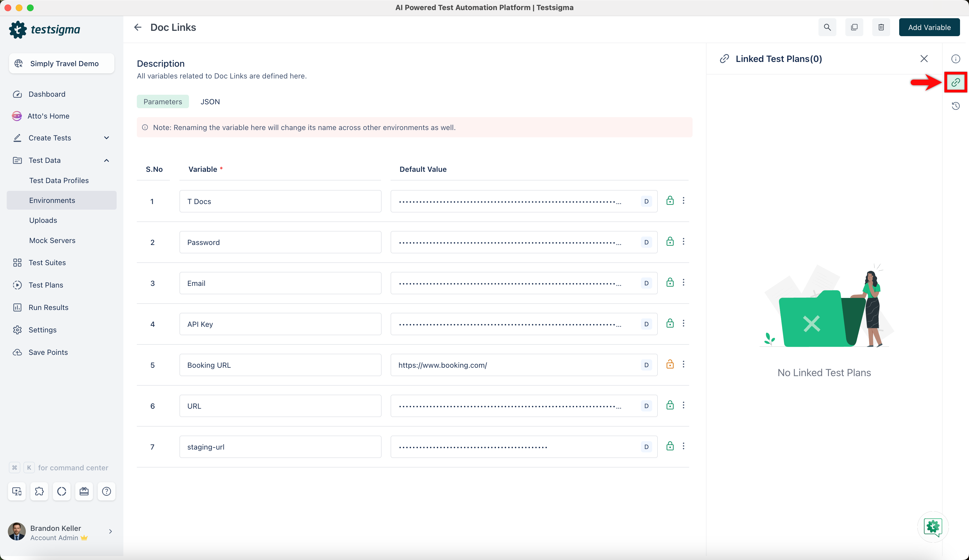Edit the Booking URL default value field

[x=524, y=365]
